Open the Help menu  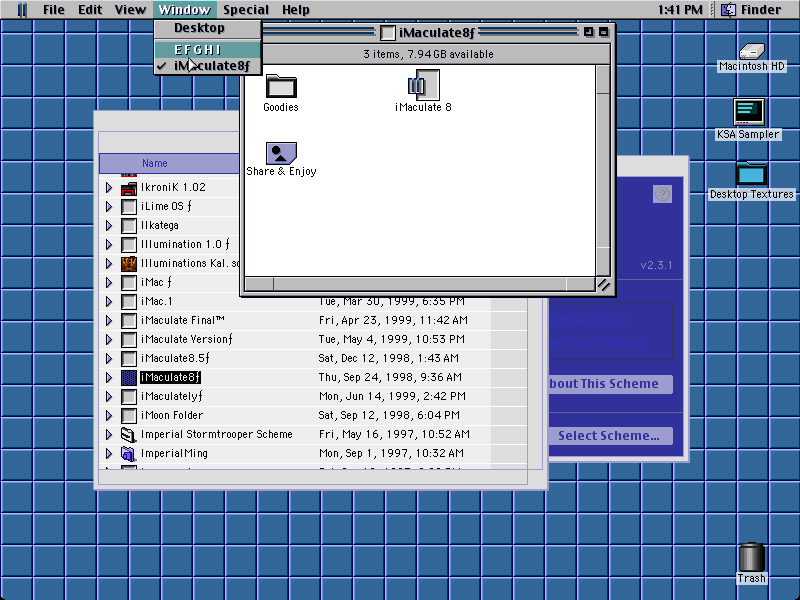pyautogui.click(x=296, y=10)
